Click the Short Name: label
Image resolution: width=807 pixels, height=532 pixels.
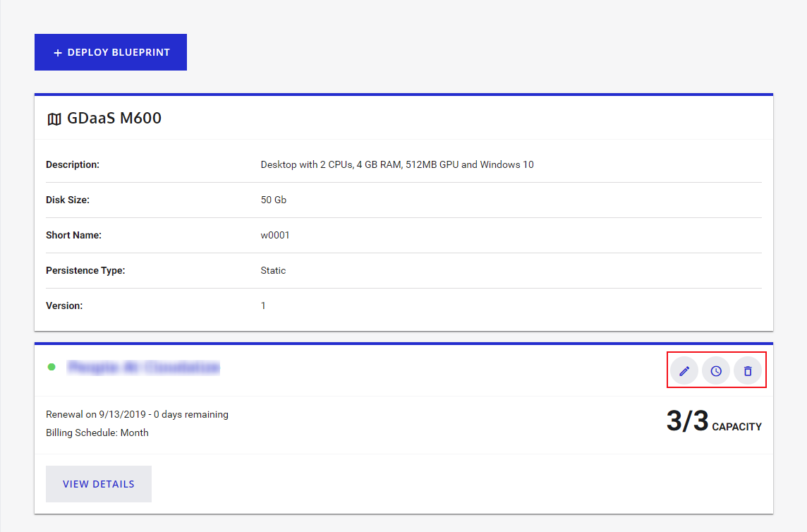pos(73,236)
